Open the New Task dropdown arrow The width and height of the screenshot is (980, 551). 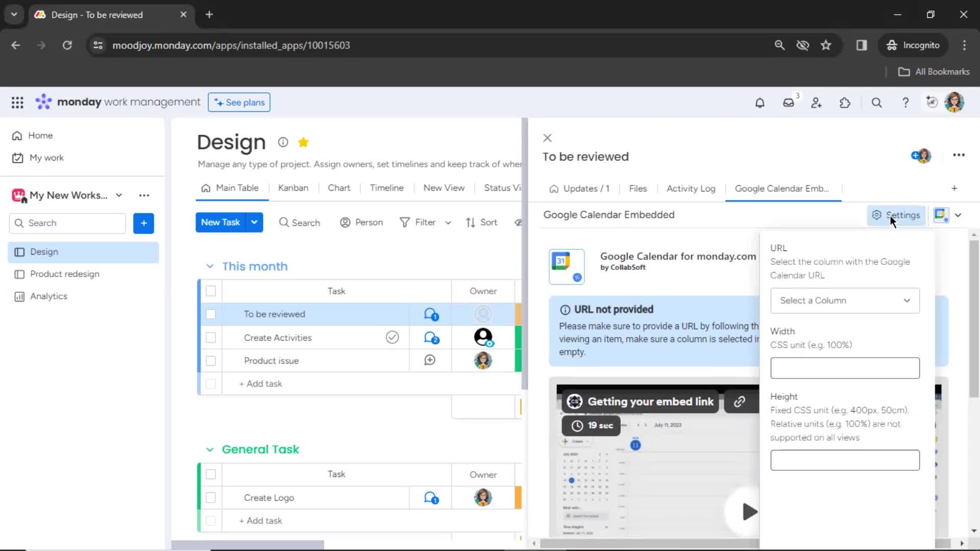[x=254, y=222]
